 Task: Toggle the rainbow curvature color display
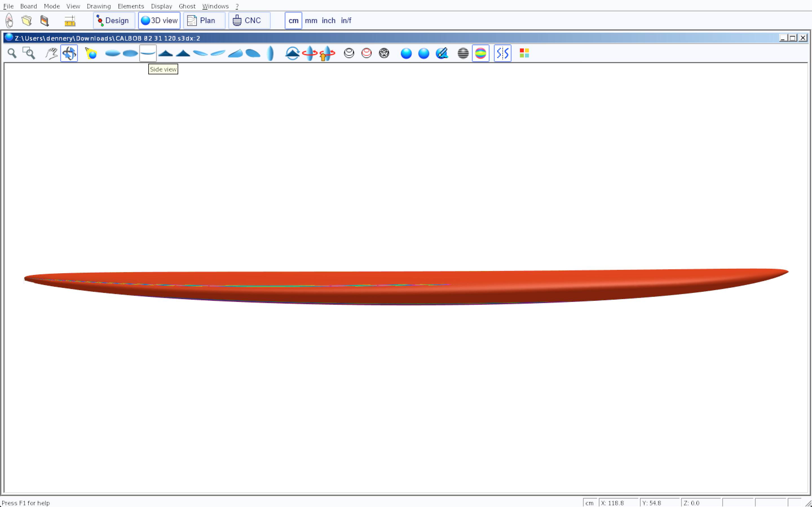pos(480,53)
